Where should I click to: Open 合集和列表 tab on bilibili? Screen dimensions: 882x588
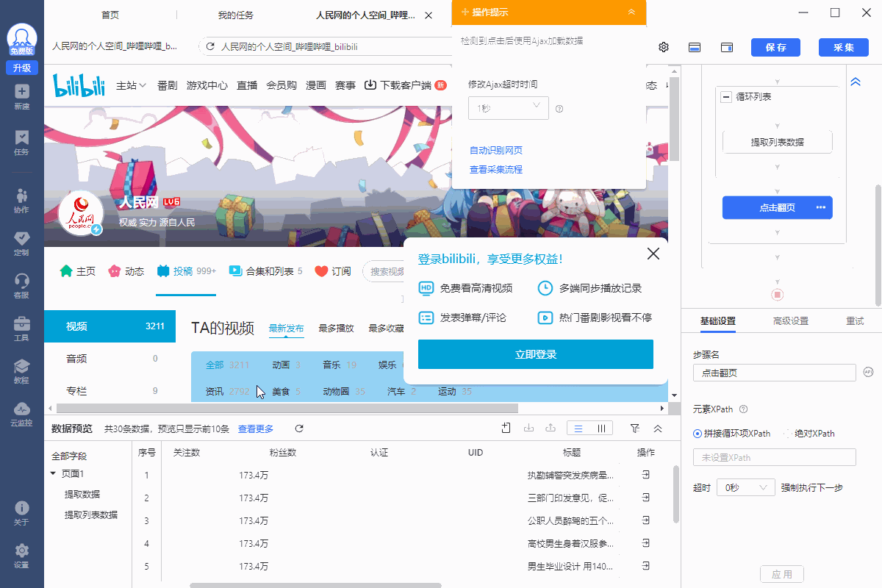pyautogui.click(x=265, y=271)
